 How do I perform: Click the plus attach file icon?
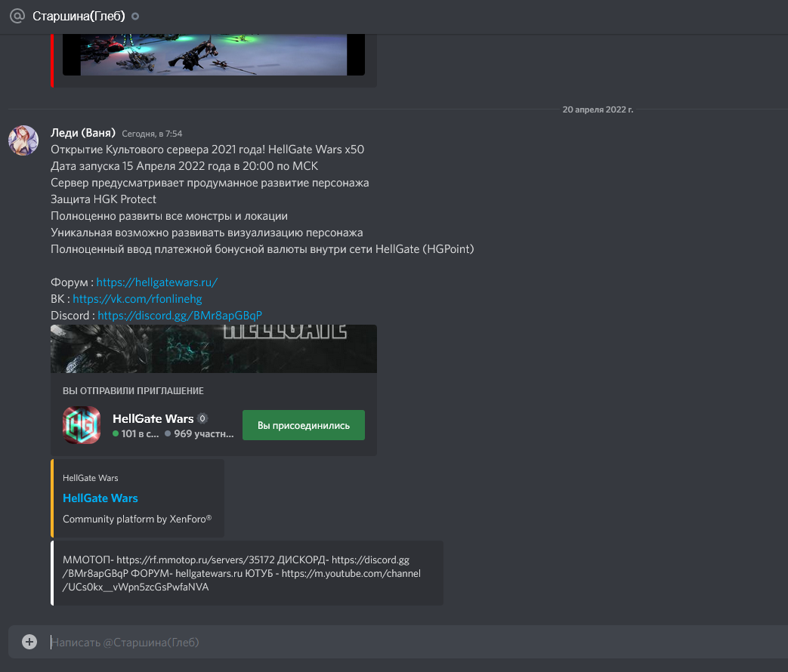click(x=29, y=642)
